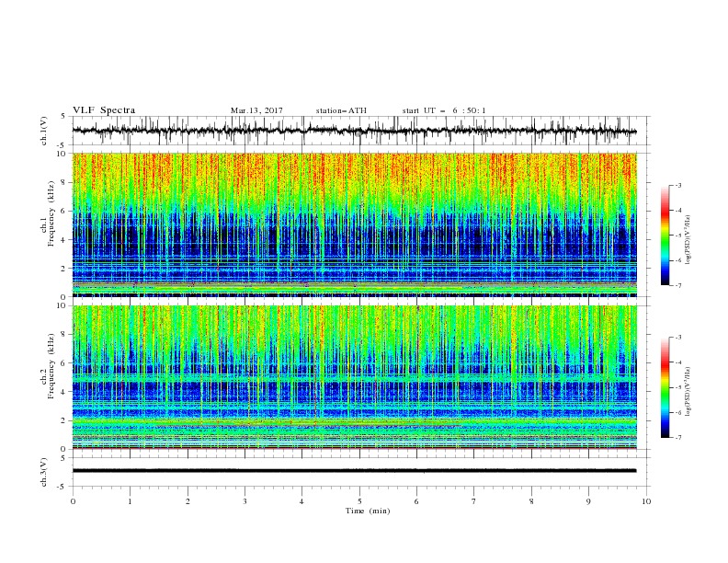Screen dimensions: 728x563
Task: Click the "ch.1(V)" waveform axis label
Action: click(44, 131)
